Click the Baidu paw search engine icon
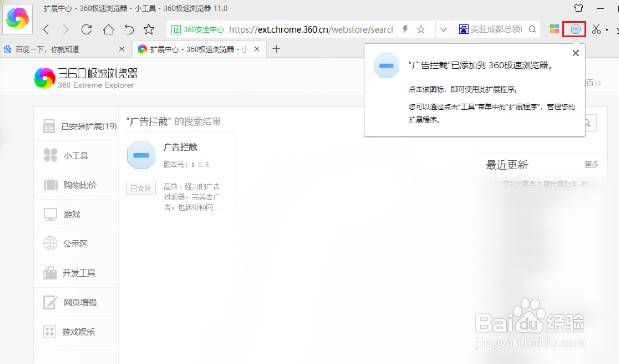 (x=463, y=29)
